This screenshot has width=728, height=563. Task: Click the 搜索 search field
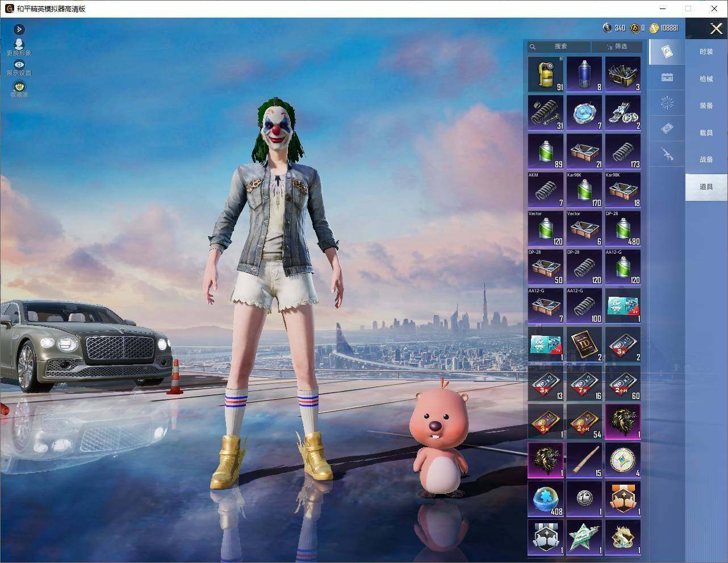coord(559,47)
